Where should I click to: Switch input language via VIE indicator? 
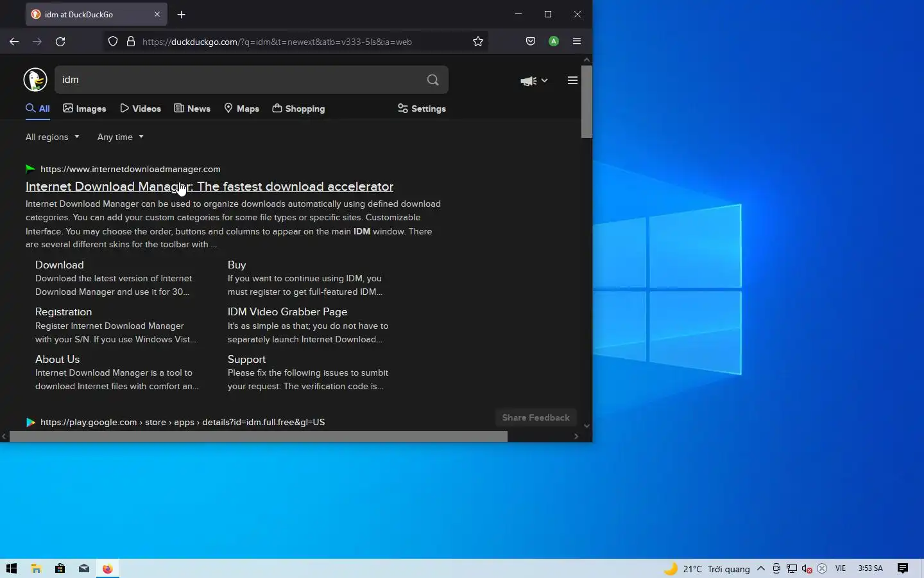pyautogui.click(x=841, y=568)
